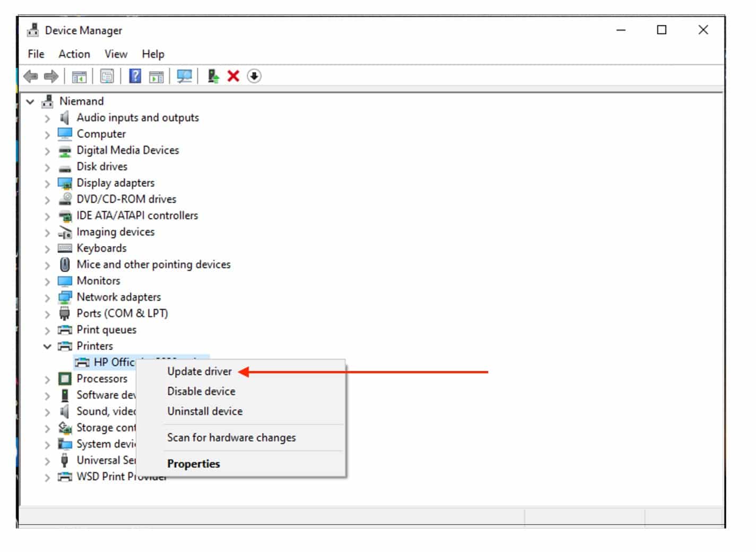Collapse the Niemand root node
Image resolution: width=756 pixels, height=552 pixels.
[x=30, y=101]
